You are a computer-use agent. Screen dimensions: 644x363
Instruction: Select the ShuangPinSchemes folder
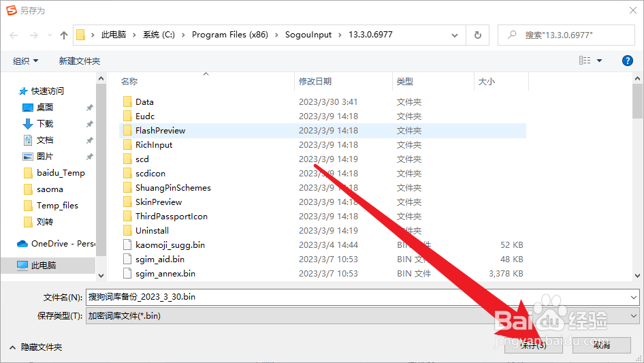click(x=173, y=187)
